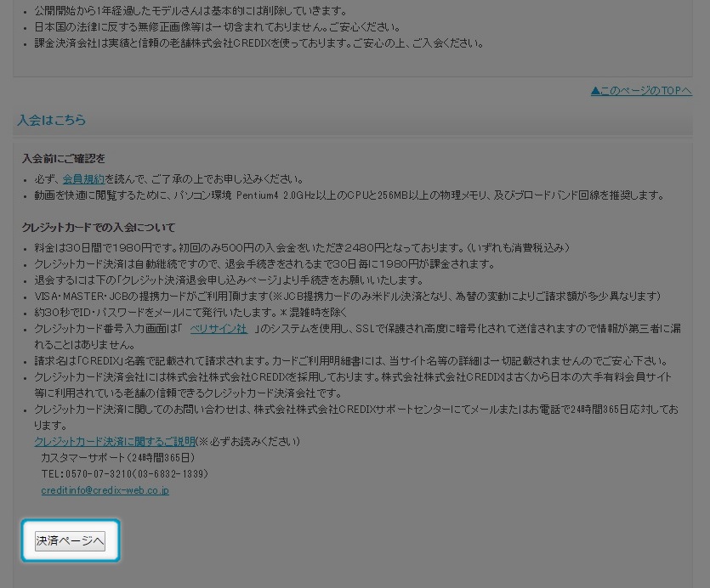
Task: Click the bullet starting クレジットカード決済は自動継続
Action: tap(264, 264)
